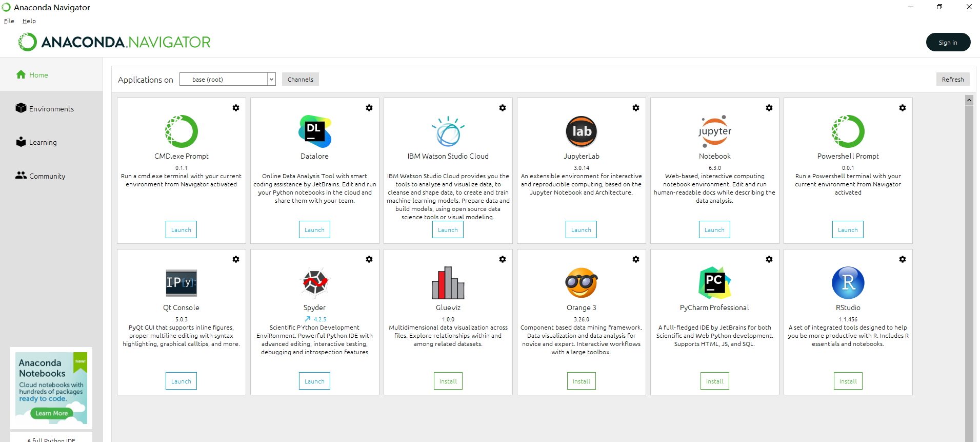The height and width of the screenshot is (442, 980).
Task: Launch Datalore
Action: [314, 229]
